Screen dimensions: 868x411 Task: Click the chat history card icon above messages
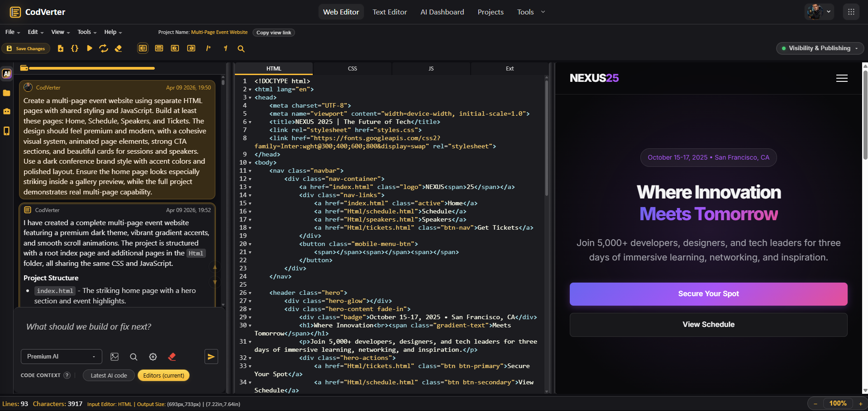(24, 68)
